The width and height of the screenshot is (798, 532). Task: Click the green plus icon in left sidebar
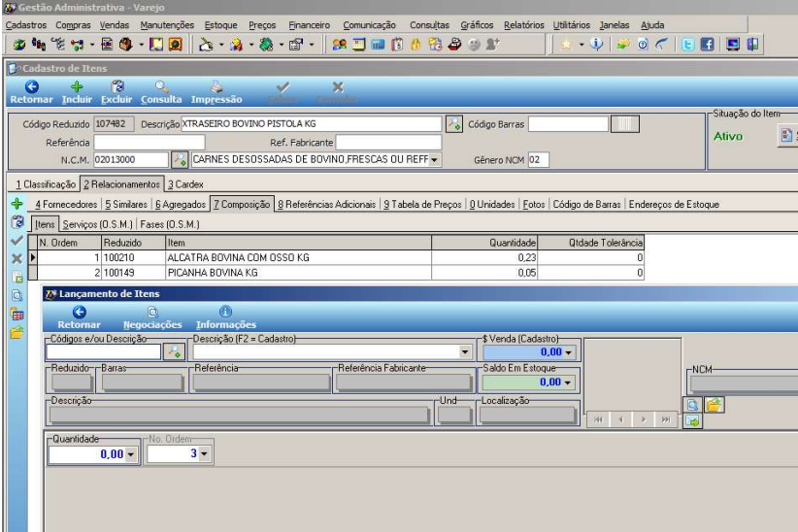tap(17, 204)
